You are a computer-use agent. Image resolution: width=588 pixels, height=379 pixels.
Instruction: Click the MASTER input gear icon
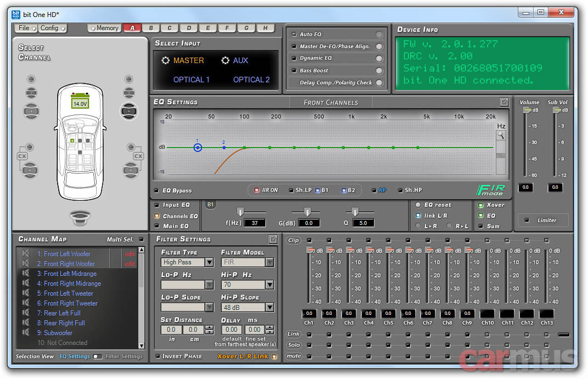[x=165, y=60]
